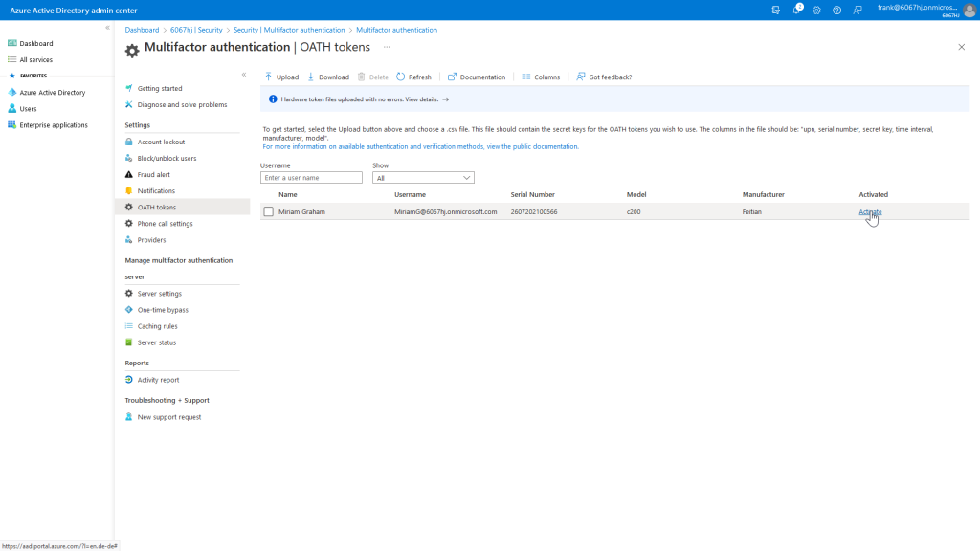Refresh the OATH tokens list
The height and width of the screenshot is (551, 980).
(x=413, y=77)
